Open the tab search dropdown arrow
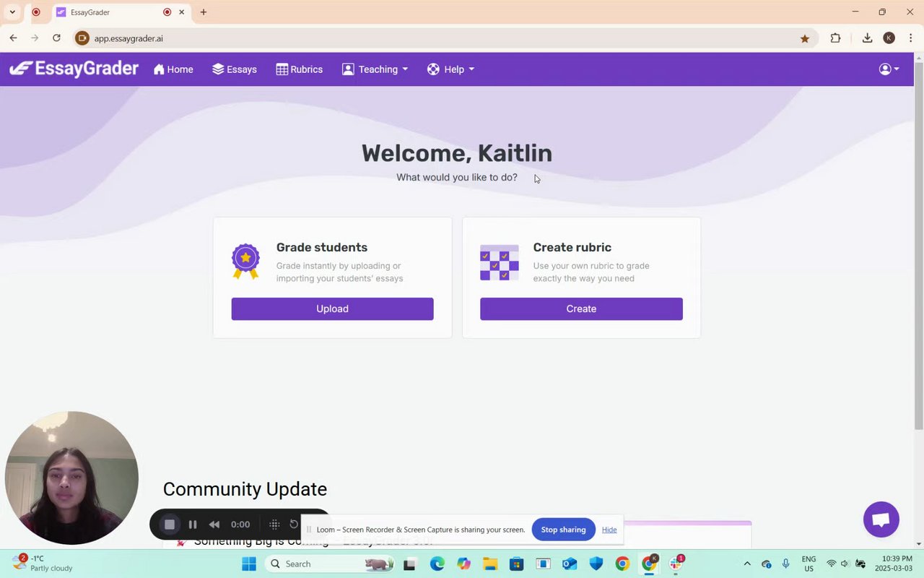Viewport: 924px width, 578px height. point(12,12)
